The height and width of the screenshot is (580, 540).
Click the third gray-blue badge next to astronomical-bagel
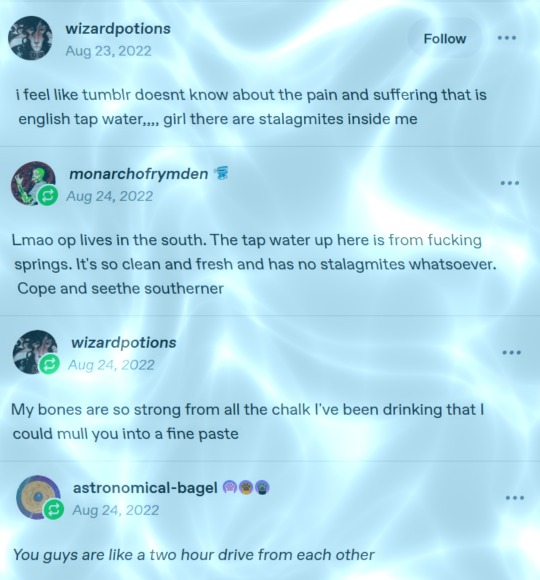pyautogui.click(x=262, y=488)
